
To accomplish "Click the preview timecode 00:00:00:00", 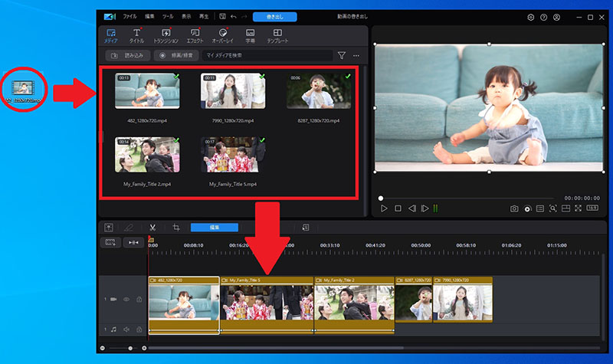I will pos(582,198).
